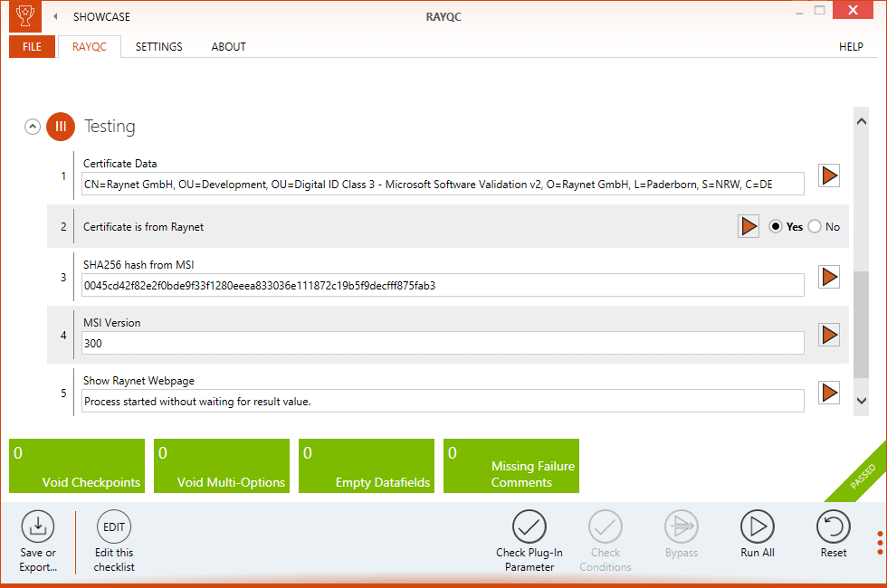Select Yes for Certificate is from Raynet
The height and width of the screenshot is (588, 887).
pyautogui.click(x=776, y=226)
